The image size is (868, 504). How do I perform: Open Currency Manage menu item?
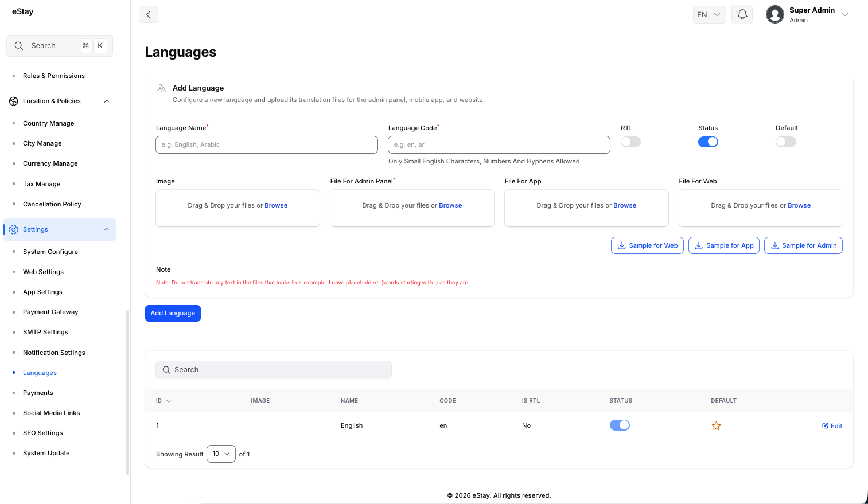coord(50,163)
